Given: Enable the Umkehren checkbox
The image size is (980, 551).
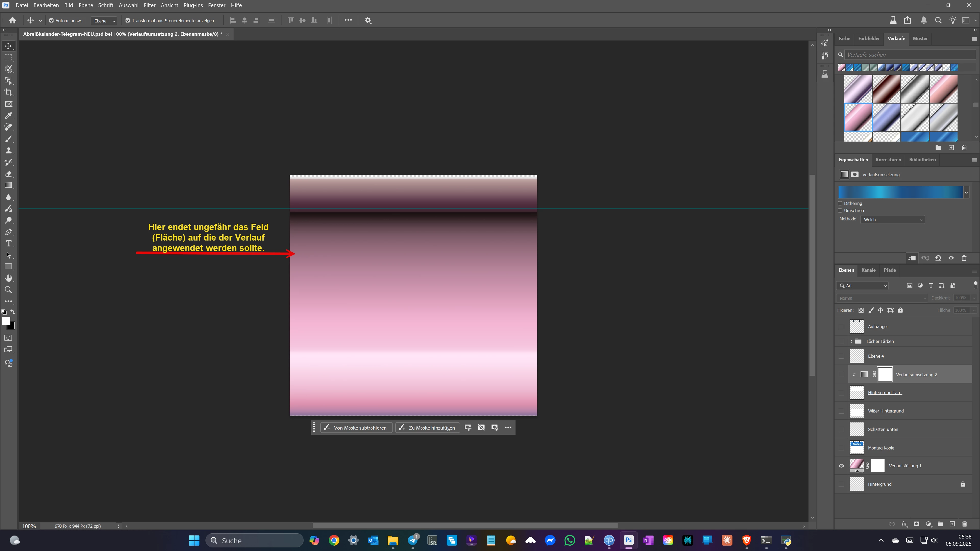Looking at the screenshot, I should [x=840, y=211].
